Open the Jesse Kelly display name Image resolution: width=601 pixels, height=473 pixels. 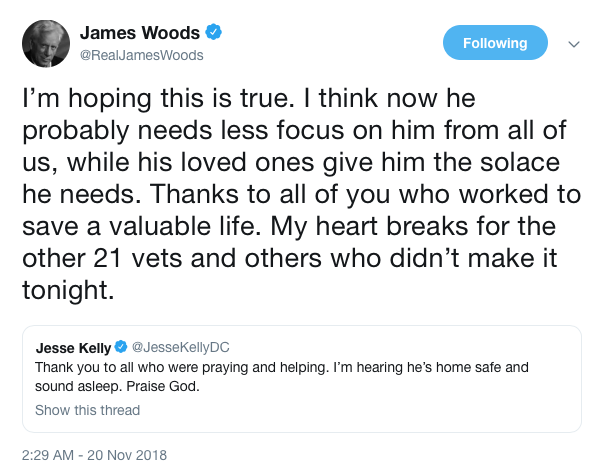coord(73,348)
